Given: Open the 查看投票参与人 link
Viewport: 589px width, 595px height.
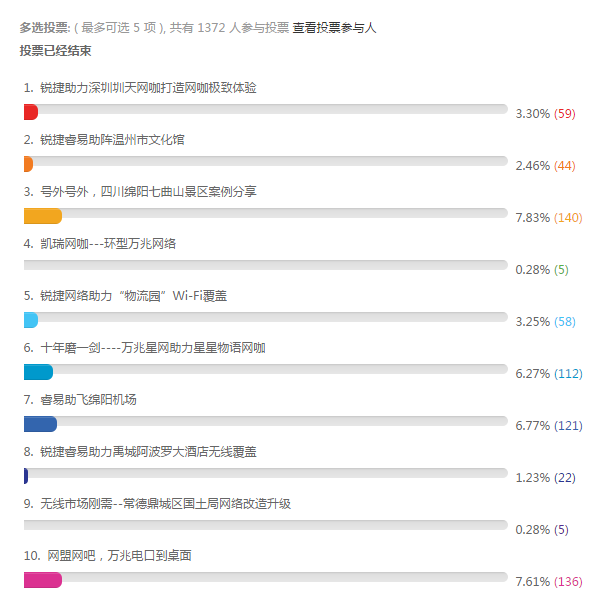Looking at the screenshot, I should pos(334,28).
